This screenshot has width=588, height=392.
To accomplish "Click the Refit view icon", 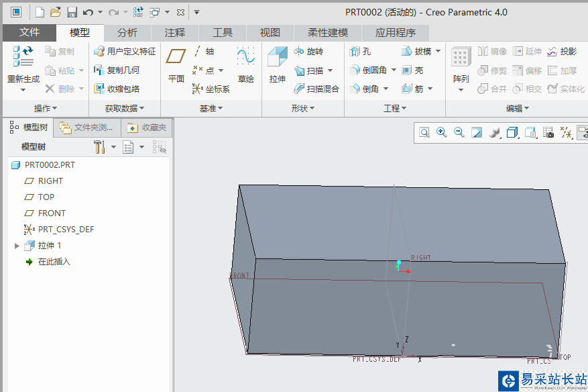I will point(424,133).
